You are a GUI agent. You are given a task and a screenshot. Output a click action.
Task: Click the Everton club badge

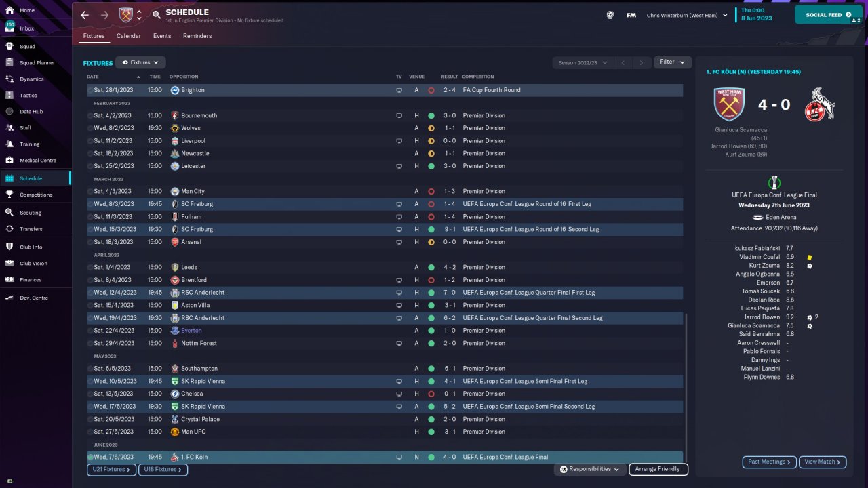[175, 331]
